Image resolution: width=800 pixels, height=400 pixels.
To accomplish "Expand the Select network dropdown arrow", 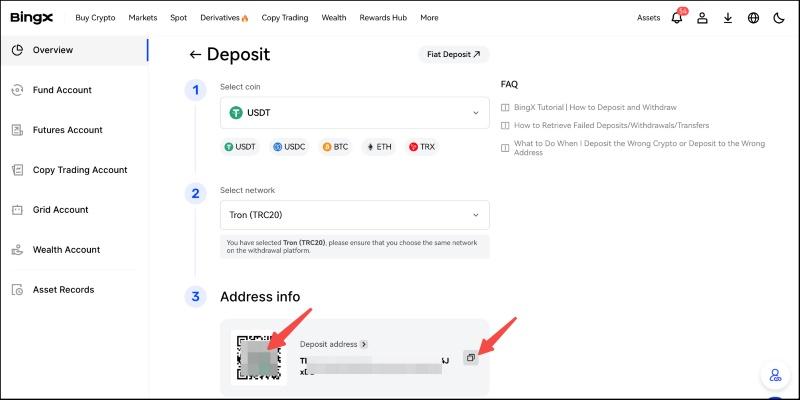I will pos(476,215).
